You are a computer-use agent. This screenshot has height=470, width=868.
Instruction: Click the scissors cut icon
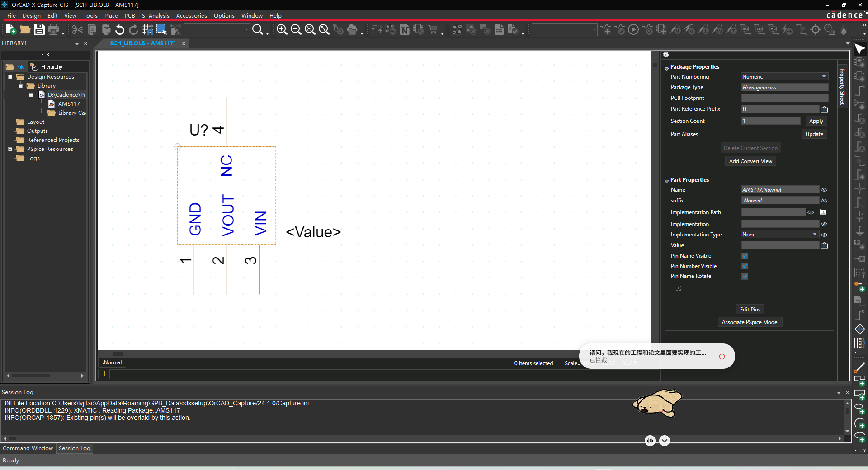tap(77, 30)
